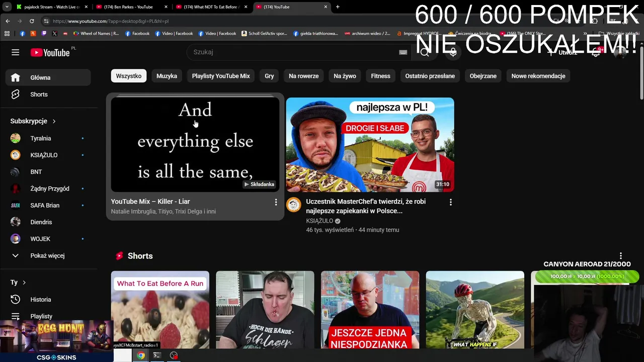Image resolution: width=644 pixels, height=362 pixels.
Task: Open KSIĄŻULO channel in sidebar subscriptions
Action: point(48,155)
